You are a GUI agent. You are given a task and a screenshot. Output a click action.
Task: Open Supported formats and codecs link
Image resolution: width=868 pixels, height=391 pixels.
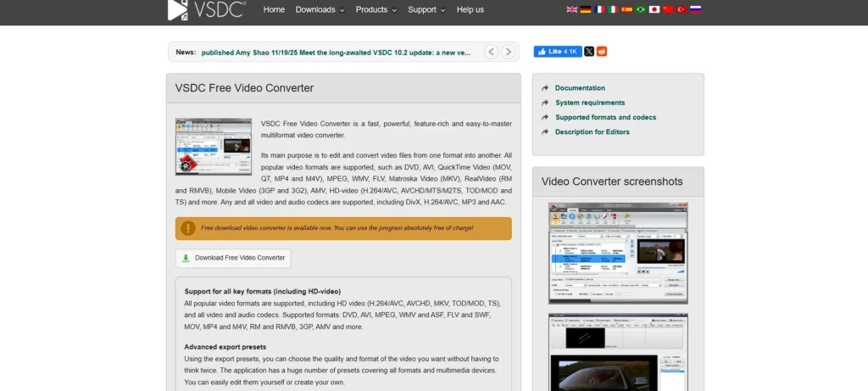(x=605, y=117)
